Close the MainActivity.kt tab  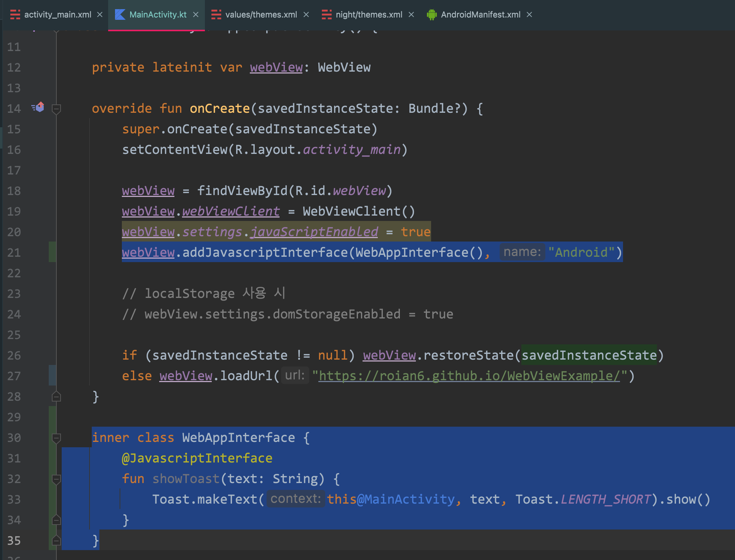click(x=196, y=14)
